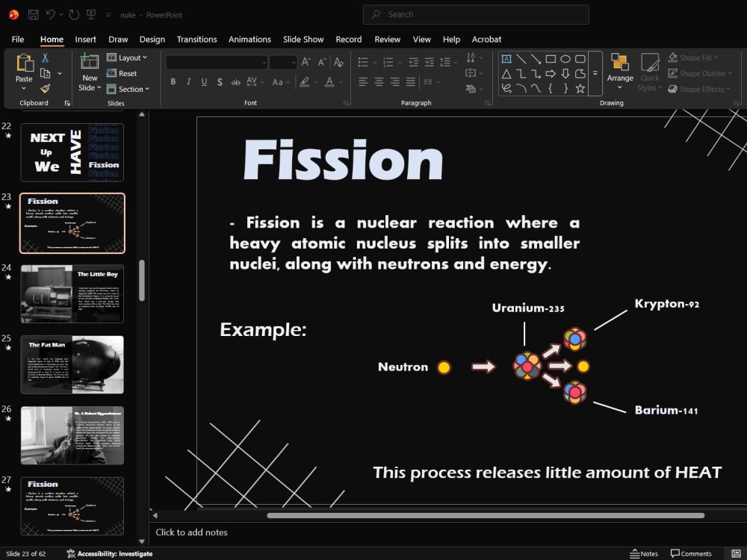Click the Bullets list icon
The width and height of the screenshot is (747, 560).
364,62
